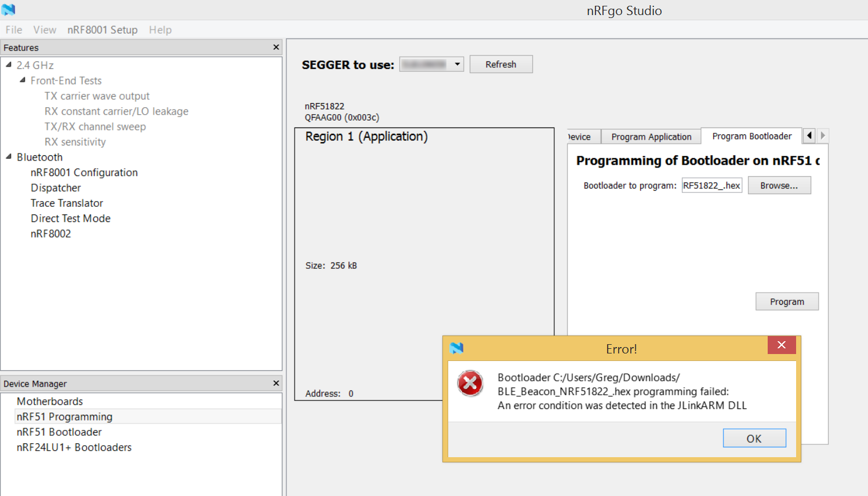Click OK in the Error dialog
The width and height of the screenshot is (868, 496).
pos(754,438)
